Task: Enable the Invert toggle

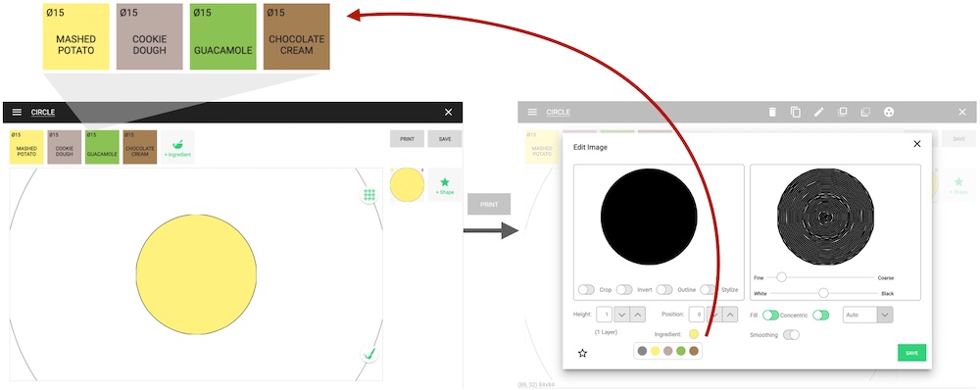Action: click(x=624, y=289)
